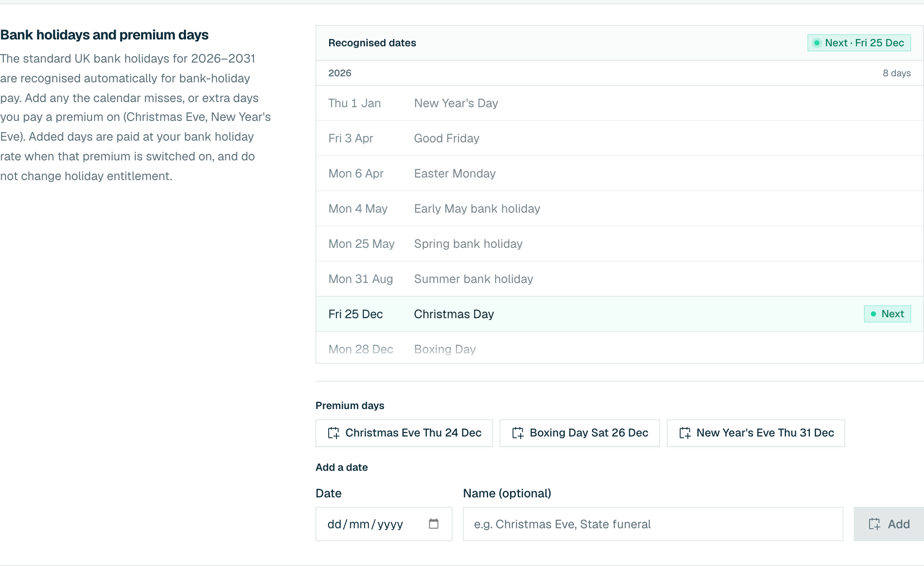
Task: Select the 'Christmas Day' row text
Action: pyautogui.click(x=454, y=314)
